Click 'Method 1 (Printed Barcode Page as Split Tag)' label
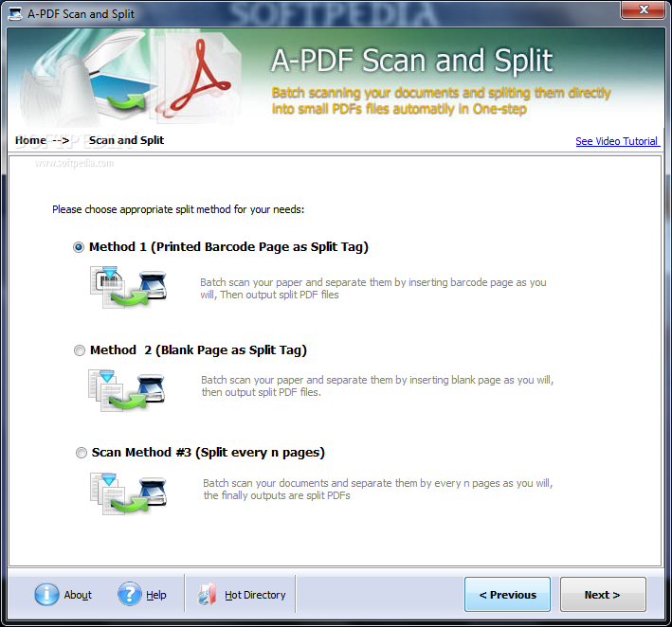 point(228,247)
